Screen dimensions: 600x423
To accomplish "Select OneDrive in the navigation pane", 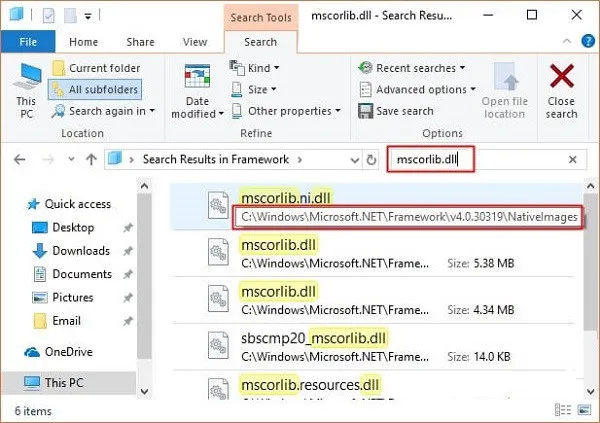I will 69,351.
